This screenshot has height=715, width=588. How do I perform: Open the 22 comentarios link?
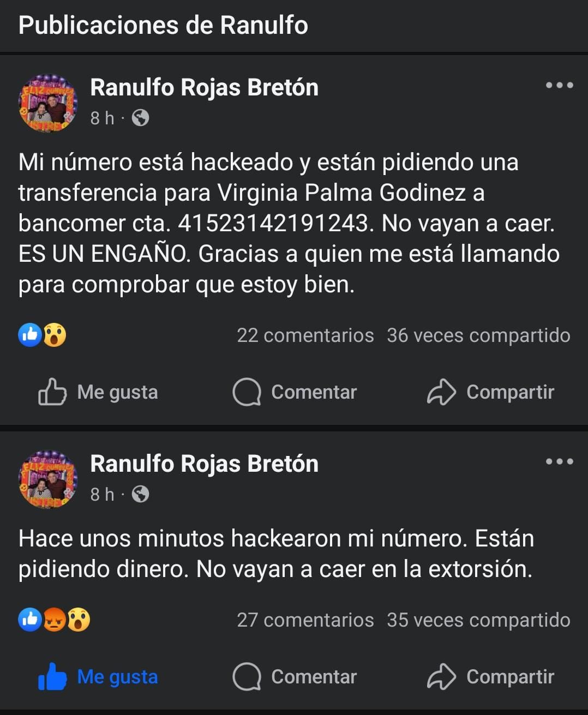click(305, 335)
